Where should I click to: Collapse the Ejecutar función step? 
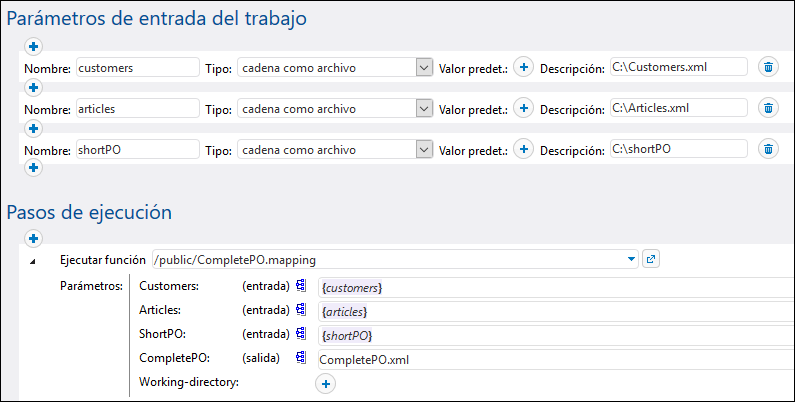coord(33,260)
